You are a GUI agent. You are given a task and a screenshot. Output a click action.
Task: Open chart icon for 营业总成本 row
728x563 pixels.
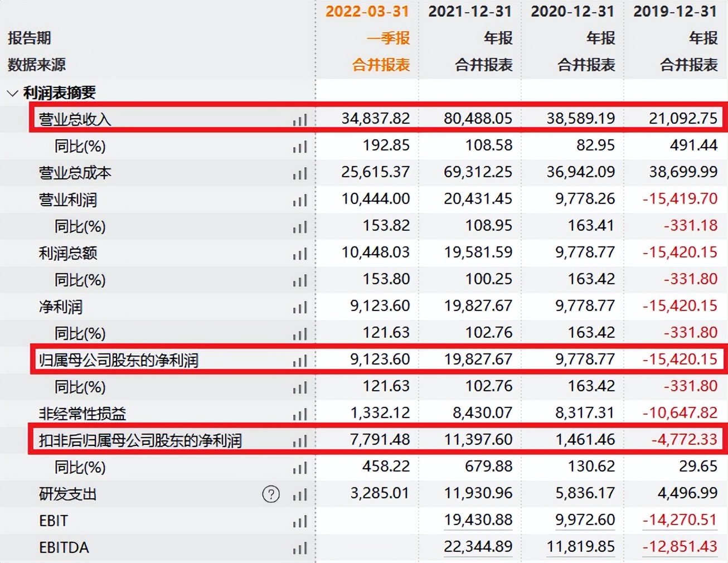(x=300, y=173)
